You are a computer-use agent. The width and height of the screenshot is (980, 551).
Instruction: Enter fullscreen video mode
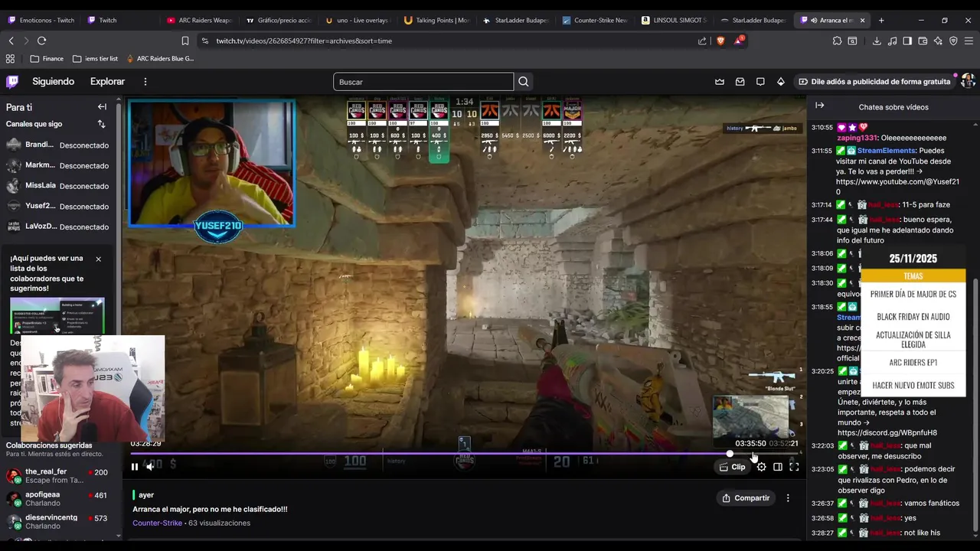pos(794,467)
